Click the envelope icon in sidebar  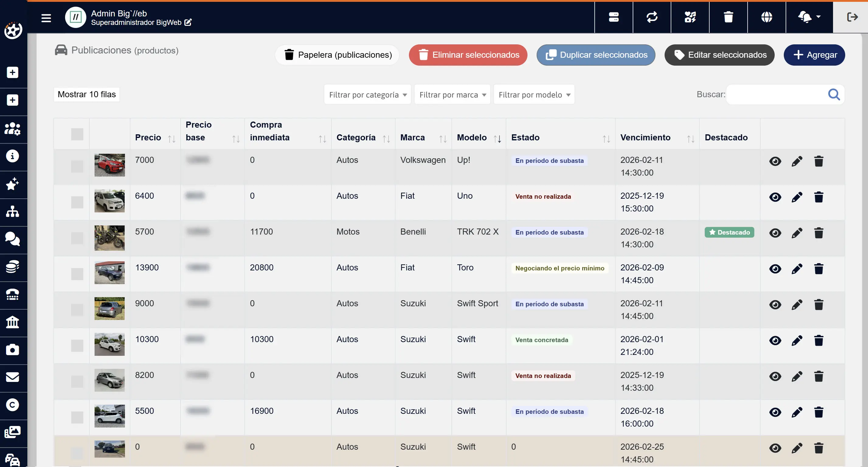[12, 377]
